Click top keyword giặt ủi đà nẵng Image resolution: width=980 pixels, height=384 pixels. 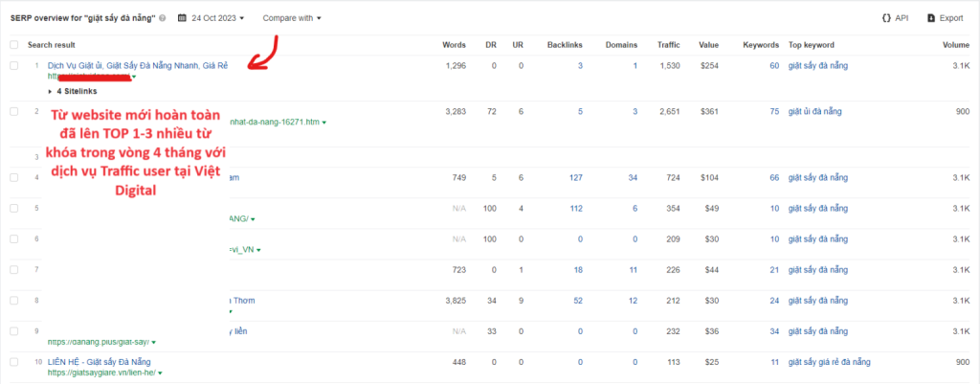click(x=819, y=112)
